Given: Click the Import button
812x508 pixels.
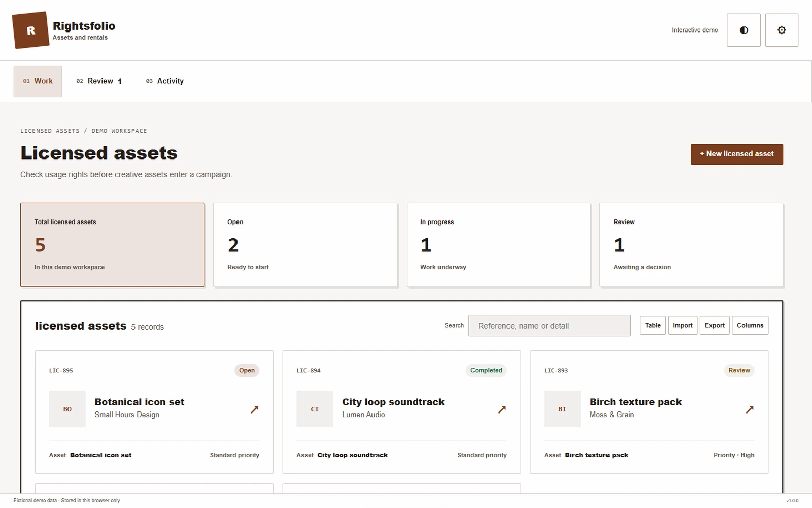Looking at the screenshot, I should [x=683, y=325].
